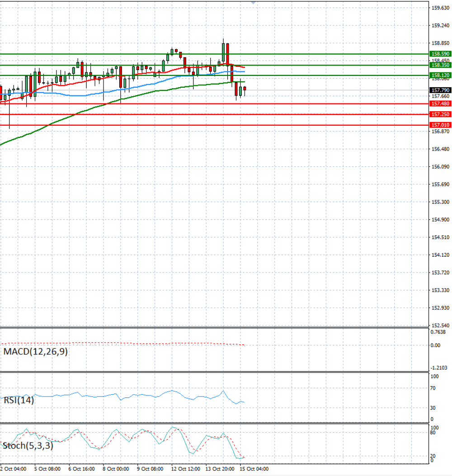Click the 156.090 price scale value
This screenshot has width=452, height=476.
(440, 167)
